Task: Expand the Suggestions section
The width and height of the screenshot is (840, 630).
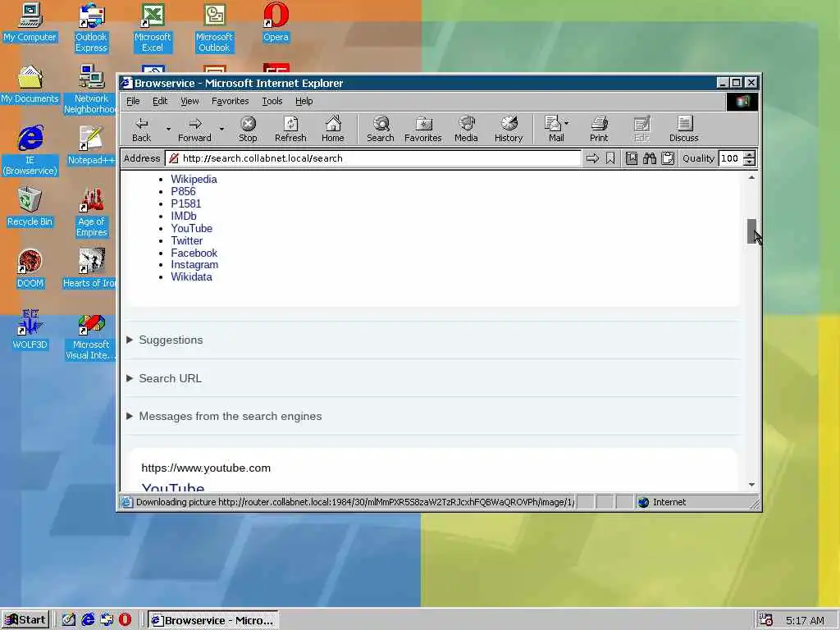Action: pos(166,340)
